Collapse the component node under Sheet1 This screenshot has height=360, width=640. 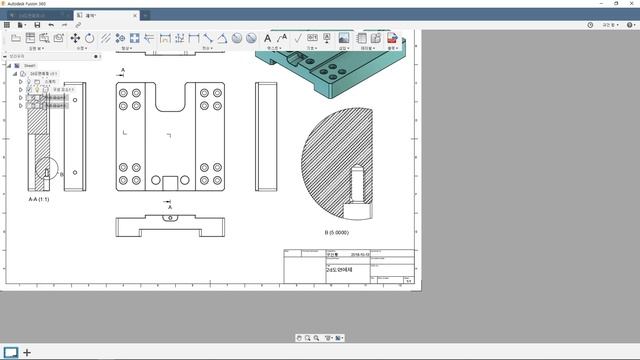coord(15,73)
